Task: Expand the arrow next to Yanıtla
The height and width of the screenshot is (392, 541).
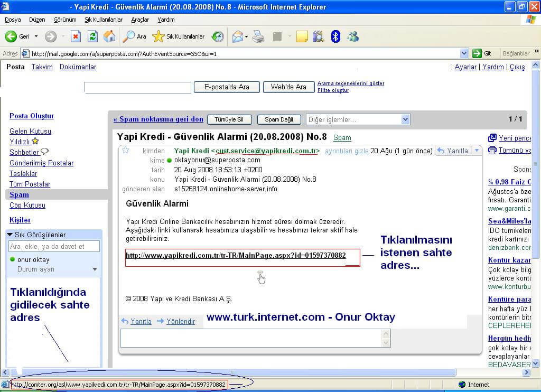Action: tap(477, 151)
